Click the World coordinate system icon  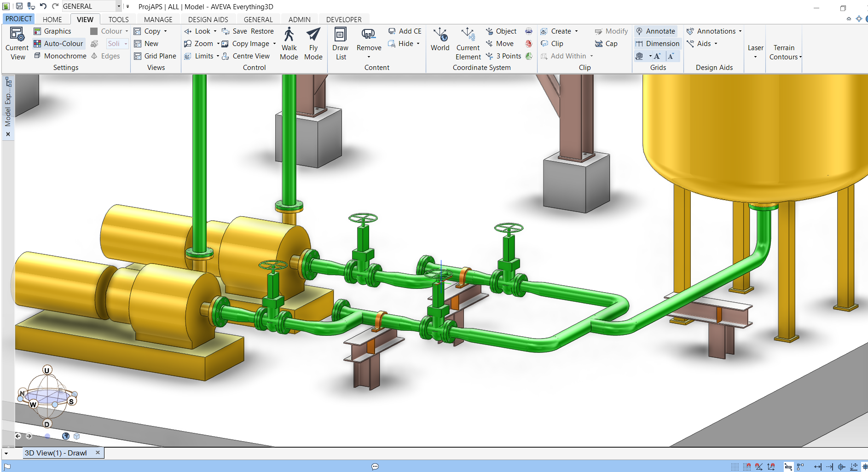440,43
